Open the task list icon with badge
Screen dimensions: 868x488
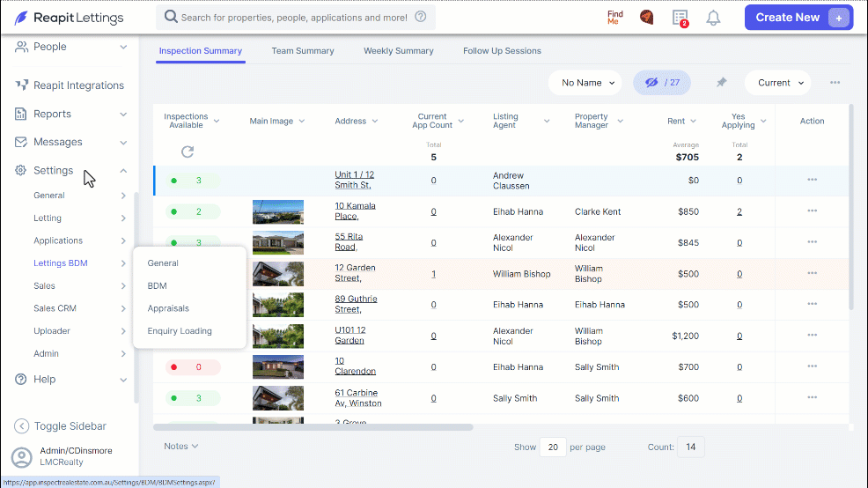[x=680, y=18]
